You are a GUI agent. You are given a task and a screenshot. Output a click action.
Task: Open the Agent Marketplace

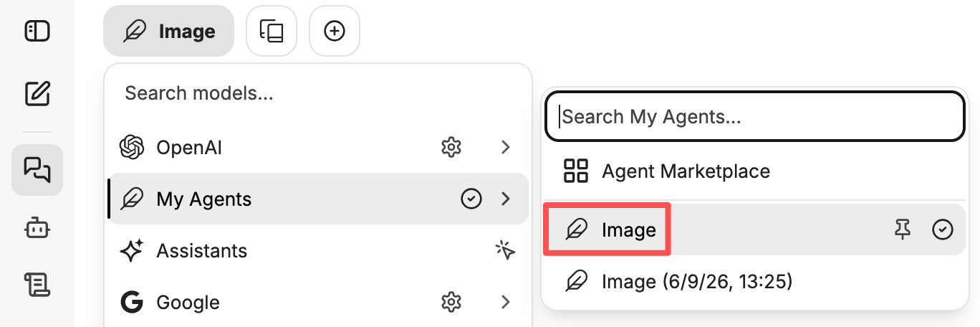tap(755, 171)
